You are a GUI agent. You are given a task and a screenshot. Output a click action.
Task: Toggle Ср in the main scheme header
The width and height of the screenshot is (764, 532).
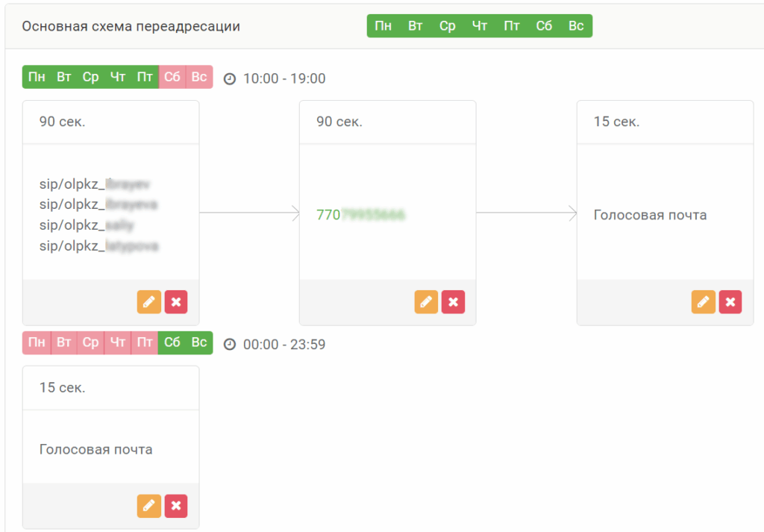(x=448, y=26)
